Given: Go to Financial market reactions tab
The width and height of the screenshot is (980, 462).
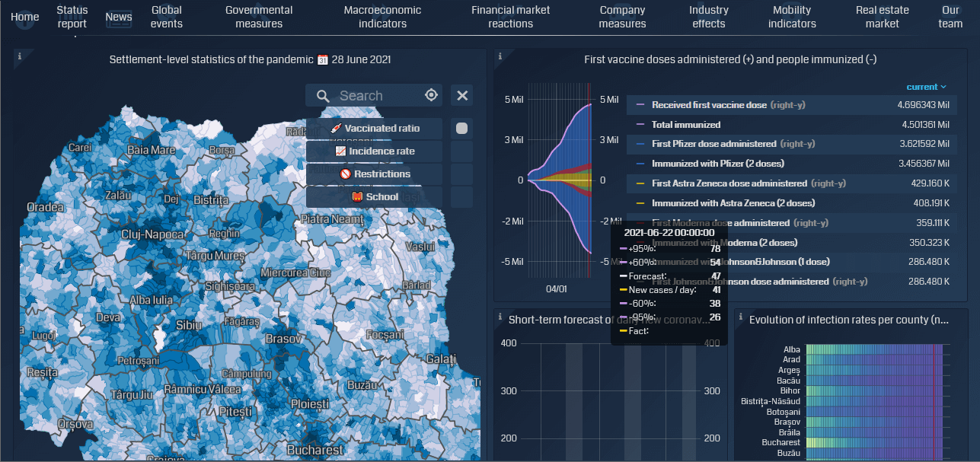Looking at the screenshot, I should (x=510, y=17).
